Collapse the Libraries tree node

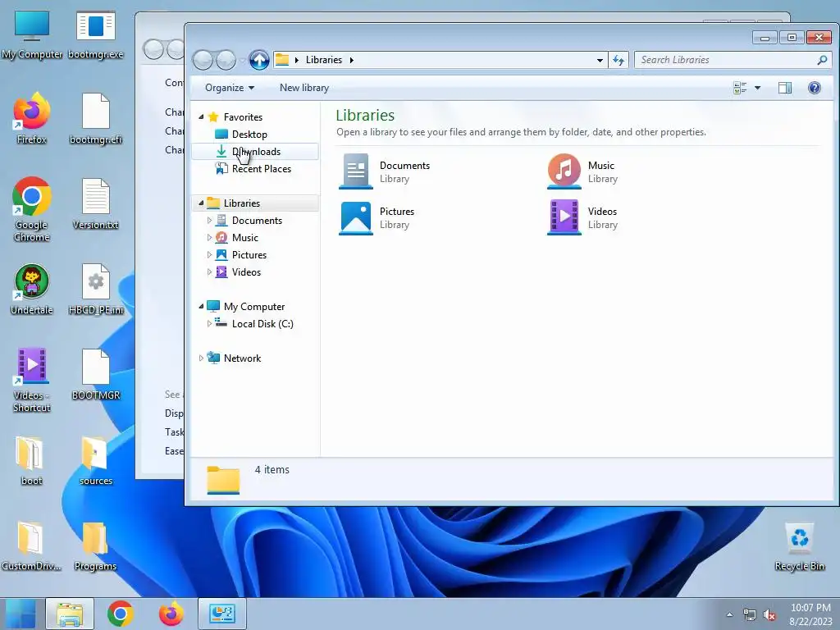tap(202, 203)
